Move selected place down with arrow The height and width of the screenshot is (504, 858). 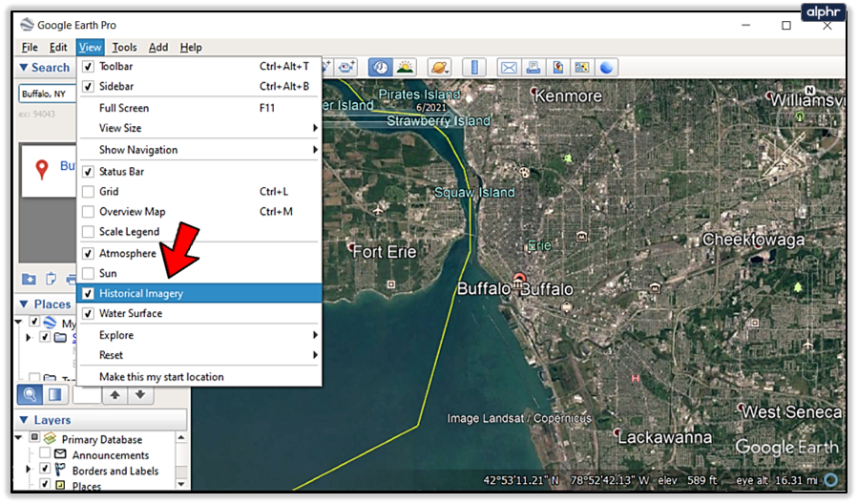140,394
